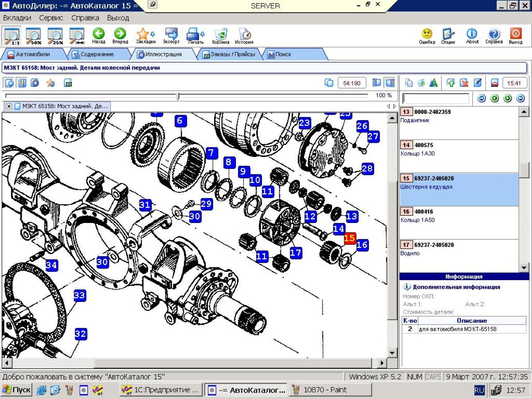
Task: Click the red X delete icon
Action: 464,83
